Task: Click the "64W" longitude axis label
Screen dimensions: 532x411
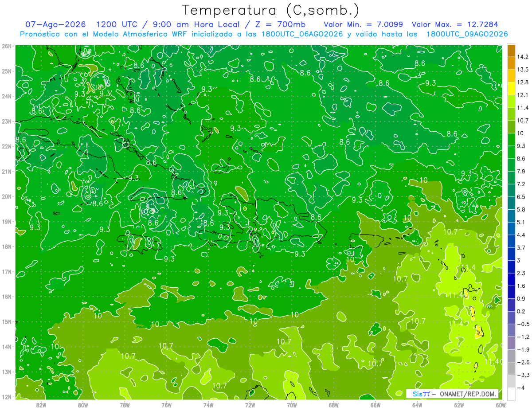Action: [x=417, y=405]
